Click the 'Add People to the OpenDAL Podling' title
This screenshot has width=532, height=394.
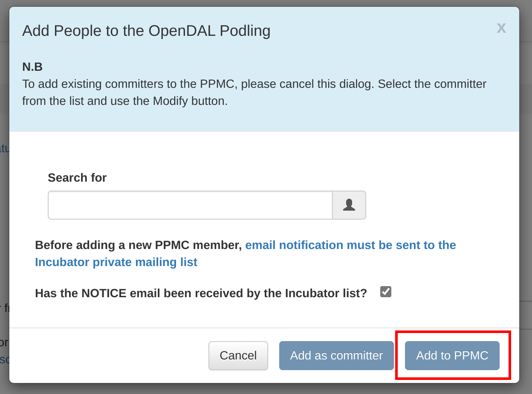click(146, 31)
